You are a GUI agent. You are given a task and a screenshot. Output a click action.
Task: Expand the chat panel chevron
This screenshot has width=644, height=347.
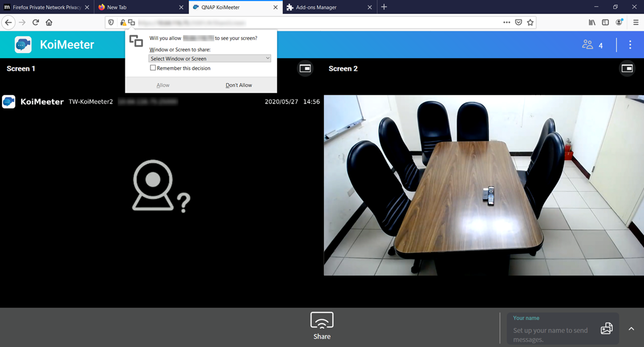(x=631, y=329)
